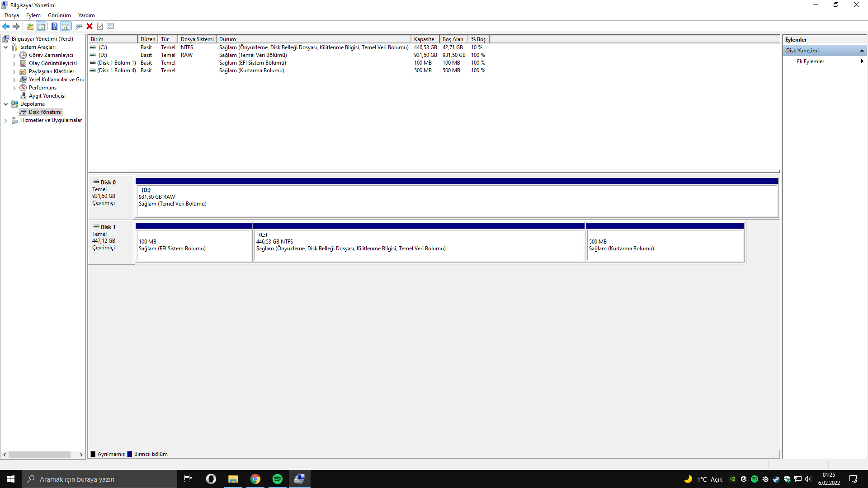Viewport: 868px width, 488px height.
Task: Click the Up one level folder icon
Action: [30, 26]
